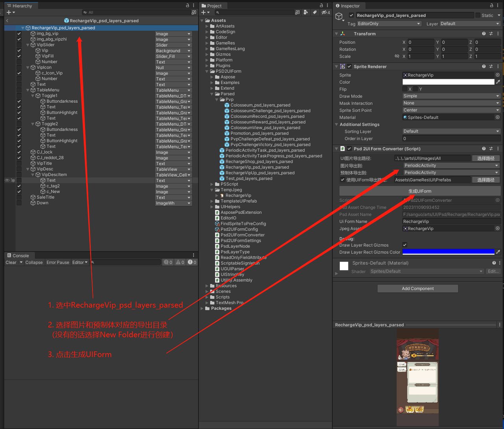Viewport: 504px width, 429px height.
Task: Open the Clear options dropdown arrow in Console
Action: pyautogui.click(x=21, y=263)
